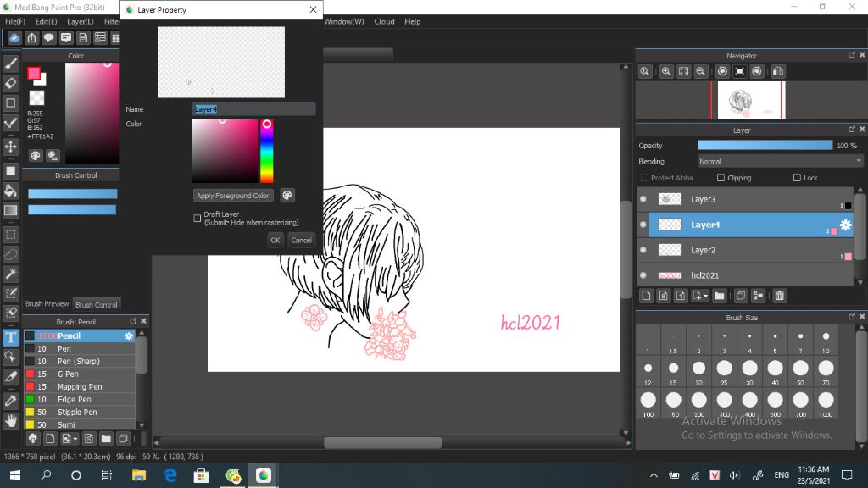
Task: Click Navigator fit to screen icon
Action: pyautogui.click(x=684, y=71)
